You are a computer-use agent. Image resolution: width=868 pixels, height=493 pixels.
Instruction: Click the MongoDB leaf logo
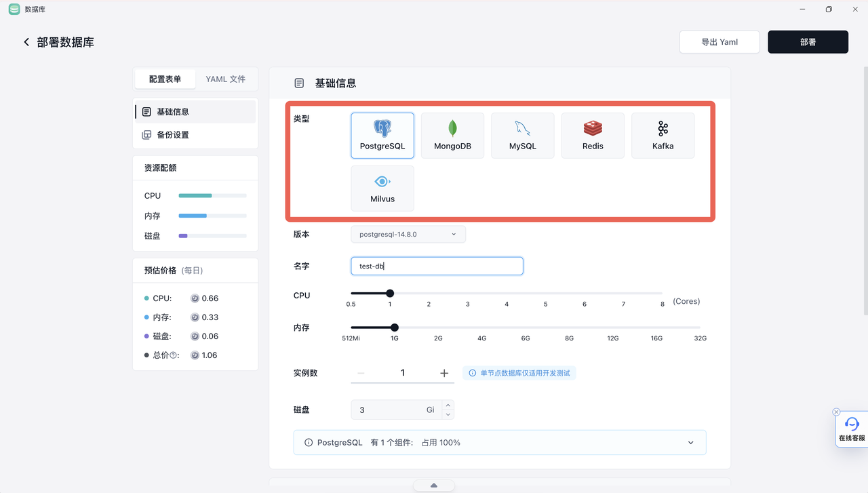coord(452,128)
